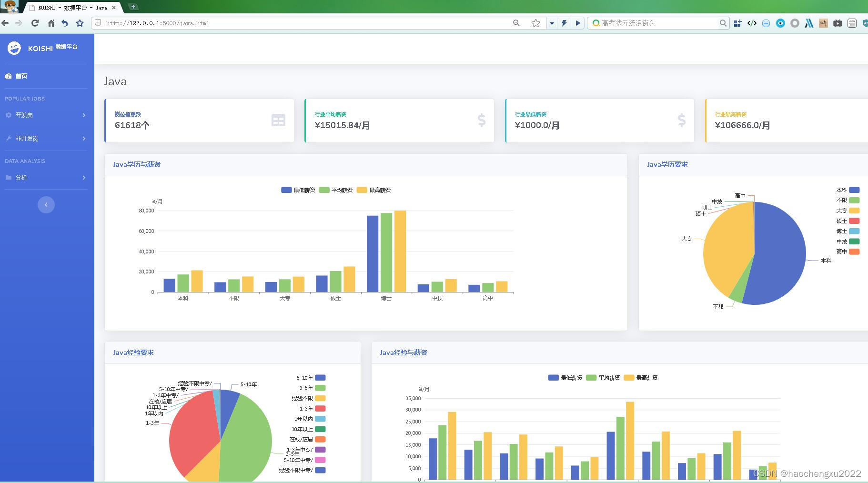
Task: Toggle 最高薪资 legend in 经验与薪资 chart
Action: [641, 378]
